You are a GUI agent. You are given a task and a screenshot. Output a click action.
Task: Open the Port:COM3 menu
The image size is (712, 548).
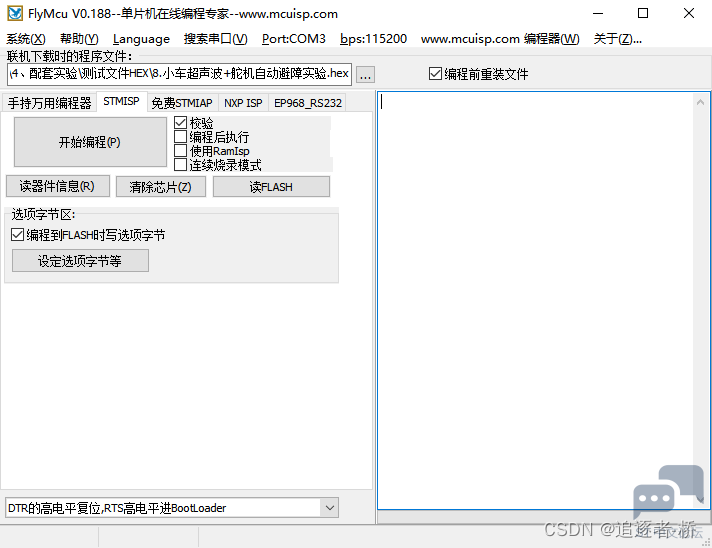pyautogui.click(x=294, y=39)
